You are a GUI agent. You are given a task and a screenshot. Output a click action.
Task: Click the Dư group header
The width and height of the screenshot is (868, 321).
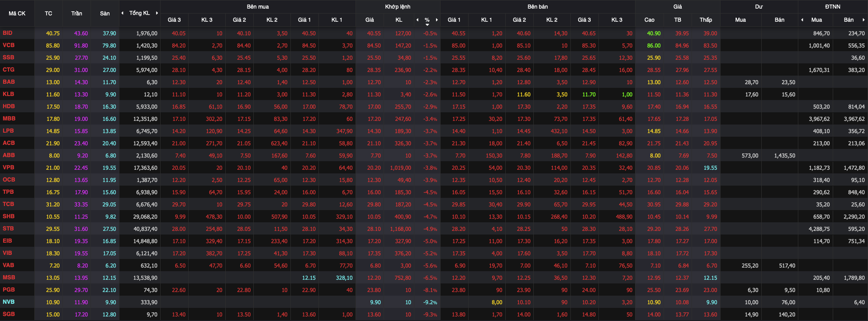[759, 7]
